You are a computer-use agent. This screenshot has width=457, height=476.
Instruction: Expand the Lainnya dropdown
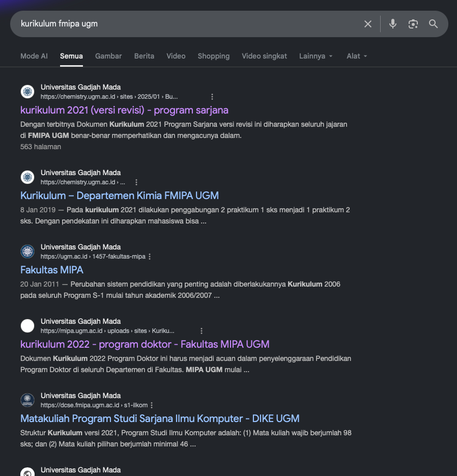[x=316, y=56]
